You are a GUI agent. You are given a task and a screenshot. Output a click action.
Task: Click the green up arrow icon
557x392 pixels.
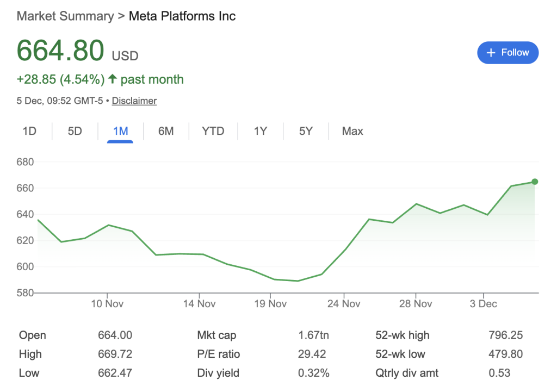tap(112, 79)
